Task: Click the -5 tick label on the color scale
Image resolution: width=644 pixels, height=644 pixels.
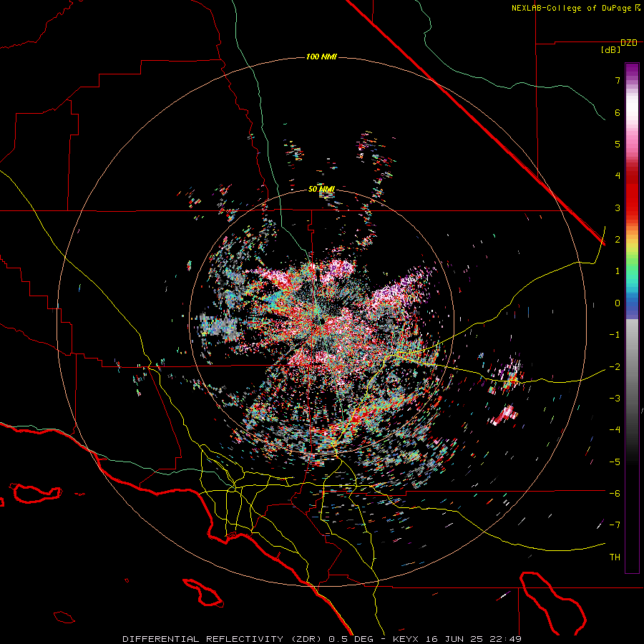Action: [615, 462]
